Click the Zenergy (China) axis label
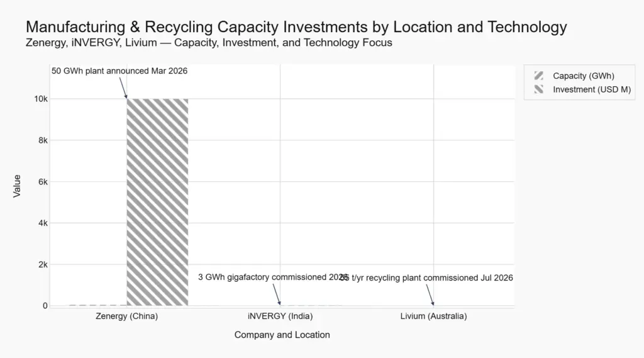644x358 pixels. click(x=126, y=316)
